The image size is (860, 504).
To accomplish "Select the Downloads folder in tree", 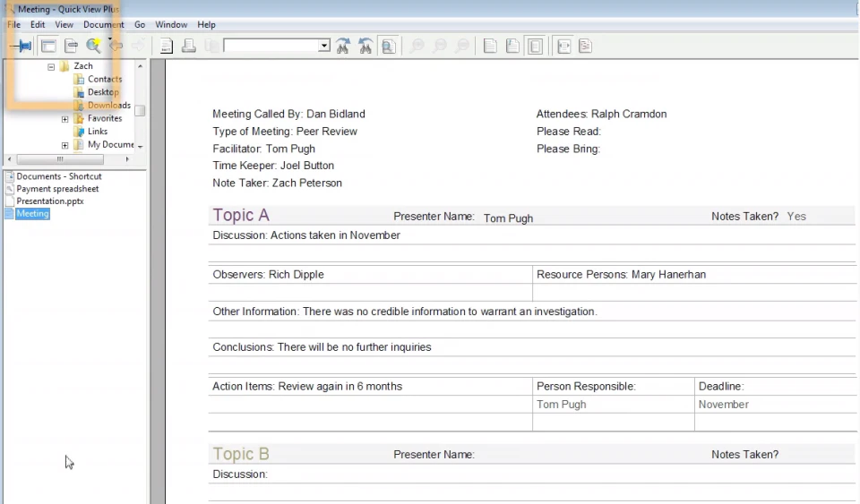I will tap(109, 105).
